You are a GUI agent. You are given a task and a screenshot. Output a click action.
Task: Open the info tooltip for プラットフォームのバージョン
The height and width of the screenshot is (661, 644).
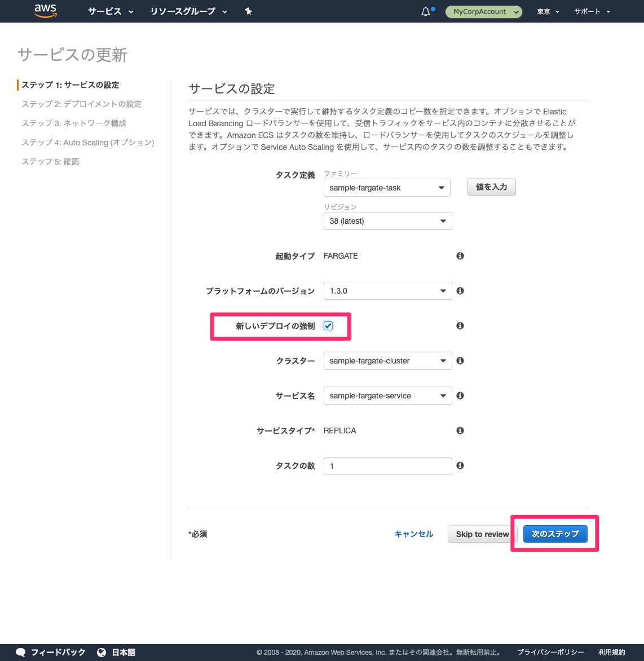(x=460, y=291)
